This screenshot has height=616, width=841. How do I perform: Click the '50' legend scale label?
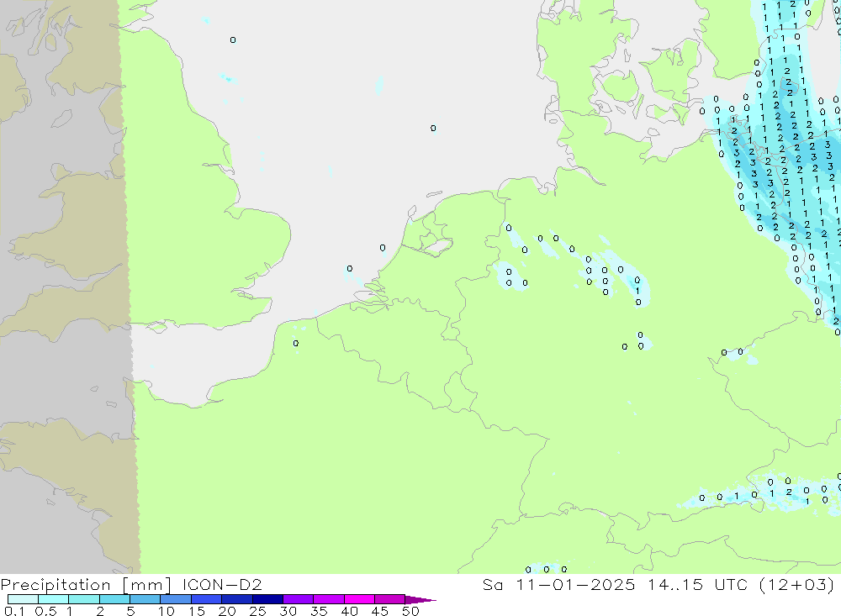click(x=410, y=611)
